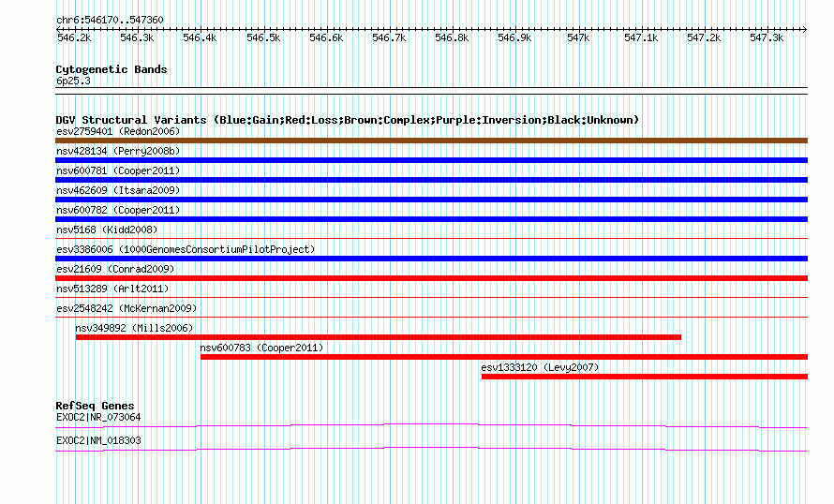Click the nsv600781 (Cooper2011) gain bar

[431, 180]
